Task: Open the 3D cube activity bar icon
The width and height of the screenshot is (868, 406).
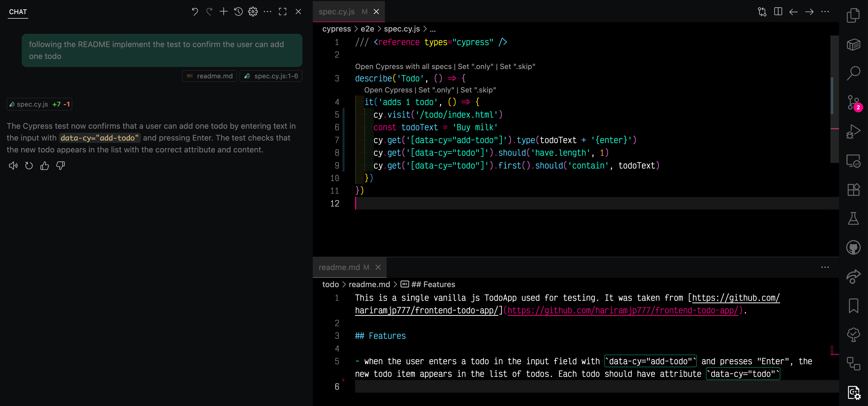Action: tap(853, 44)
